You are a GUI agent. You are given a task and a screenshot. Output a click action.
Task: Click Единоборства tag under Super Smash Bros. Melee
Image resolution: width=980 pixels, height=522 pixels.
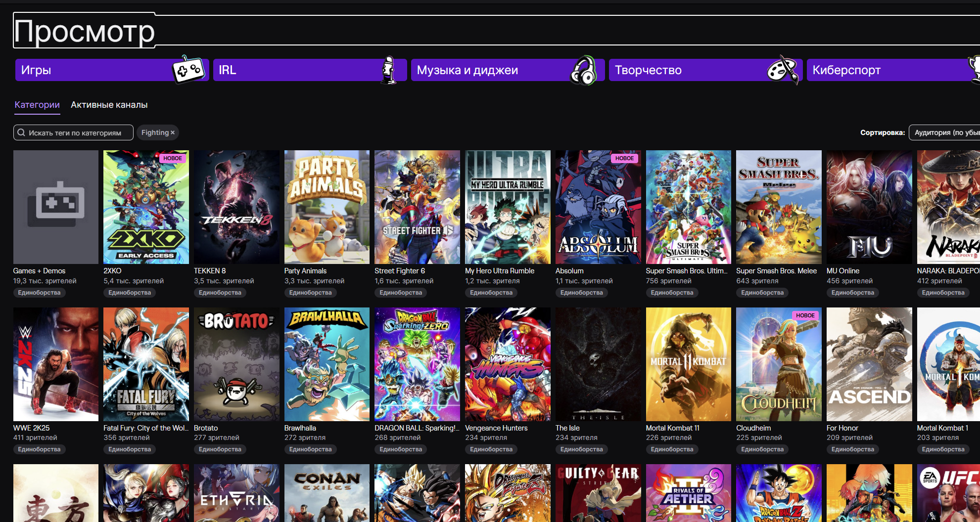coord(762,293)
